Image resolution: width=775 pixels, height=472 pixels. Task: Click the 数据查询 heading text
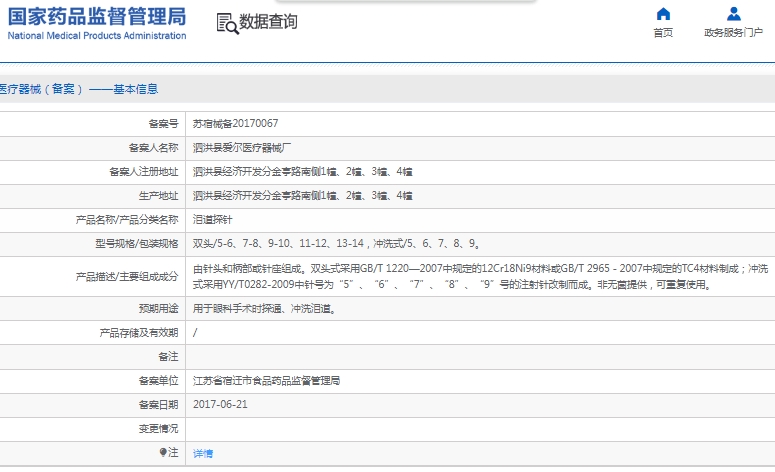tap(268, 22)
